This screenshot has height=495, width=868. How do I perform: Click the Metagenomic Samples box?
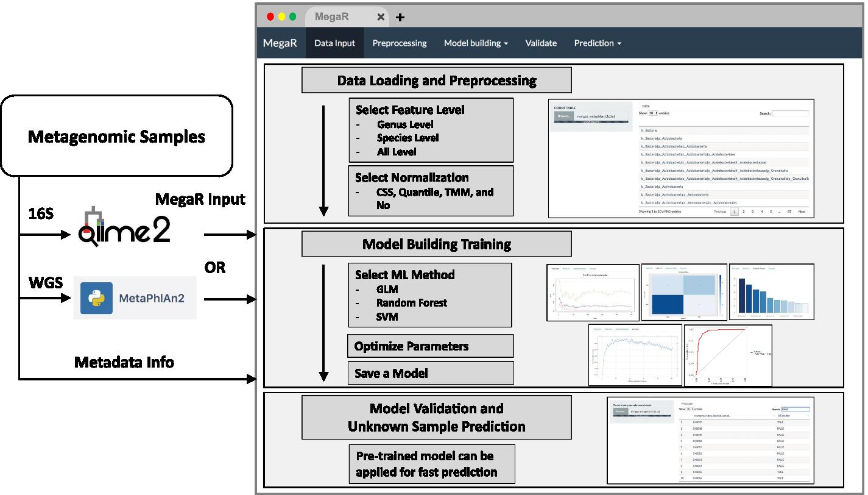click(117, 136)
